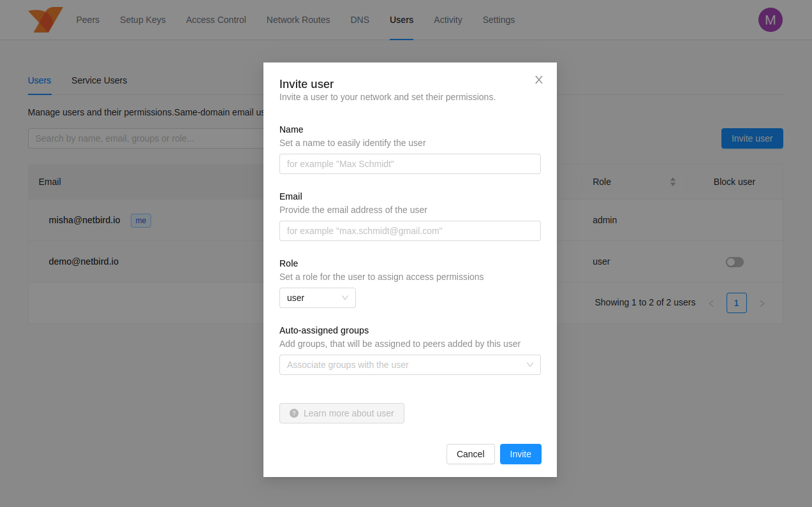Screen dimensions: 812x507
Task: Click the users search box
Action: (x=147, y=138)
